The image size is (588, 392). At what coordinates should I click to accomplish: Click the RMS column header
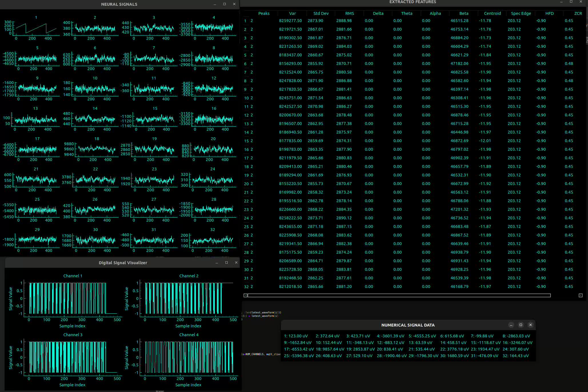(349, 13)
